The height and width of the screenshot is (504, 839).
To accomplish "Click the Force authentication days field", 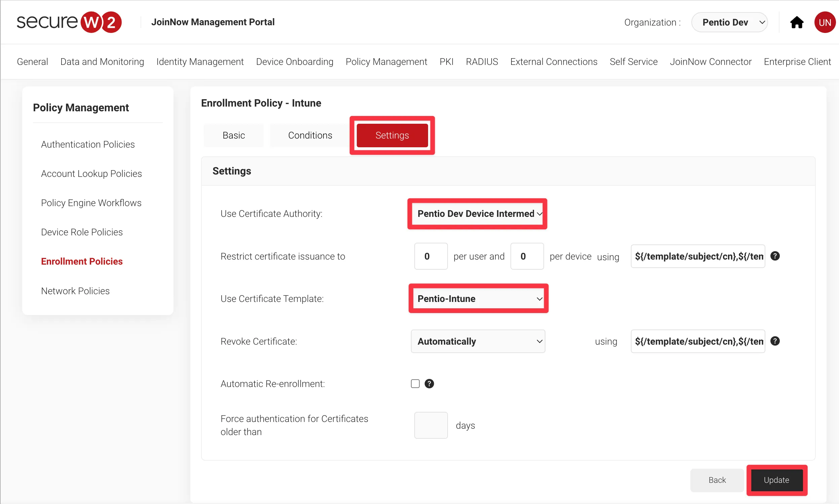I will (431, 425).
